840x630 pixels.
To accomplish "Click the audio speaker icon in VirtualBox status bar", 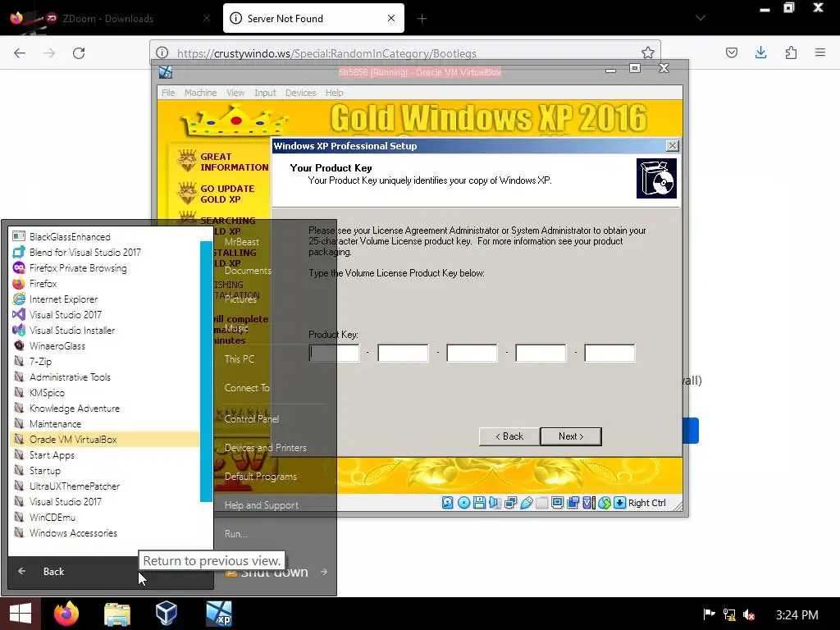I will click(x=495, y=503).
